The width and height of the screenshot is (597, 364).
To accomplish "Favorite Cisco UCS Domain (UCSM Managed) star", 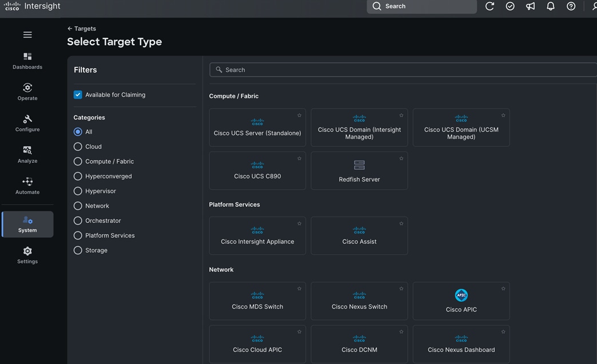I will pyautogui.click(x=503, y=115).
